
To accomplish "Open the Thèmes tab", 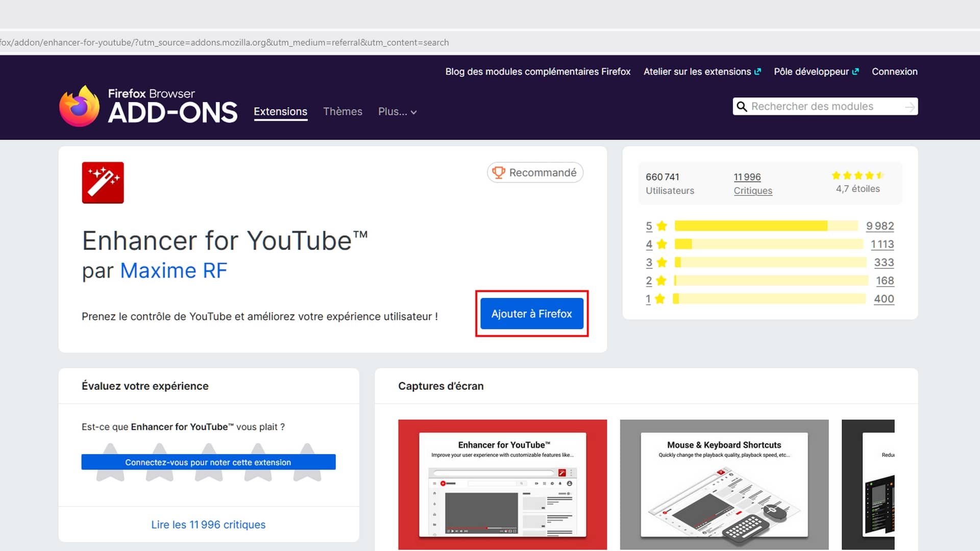I will coord(342,112).
